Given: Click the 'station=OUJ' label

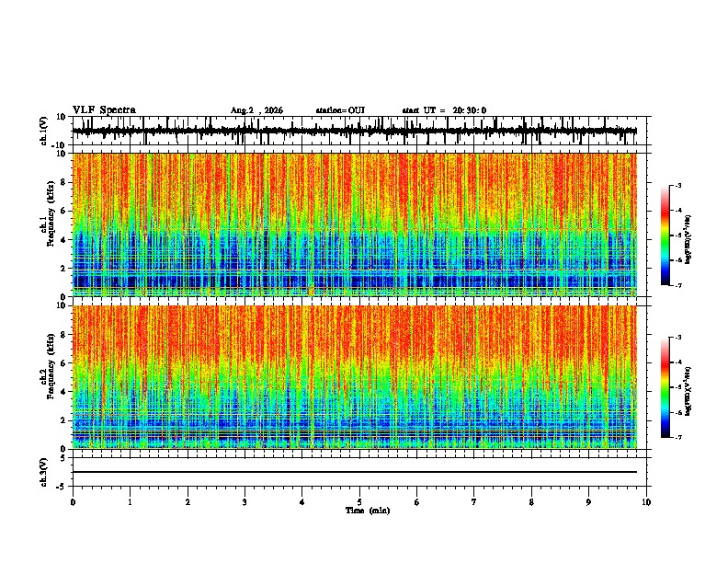Looking at the screenshot, I should 340,110.
